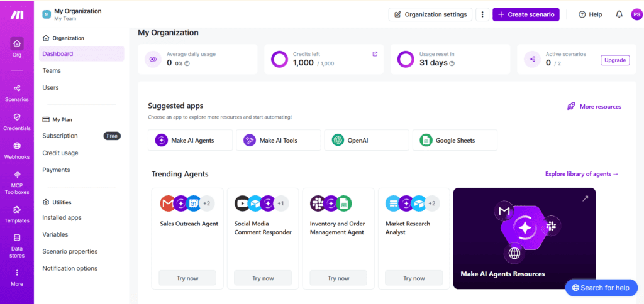Click the Average daily usage eye icon
Viewport: 644px width, 304px height.
click(x=153, y=60)
